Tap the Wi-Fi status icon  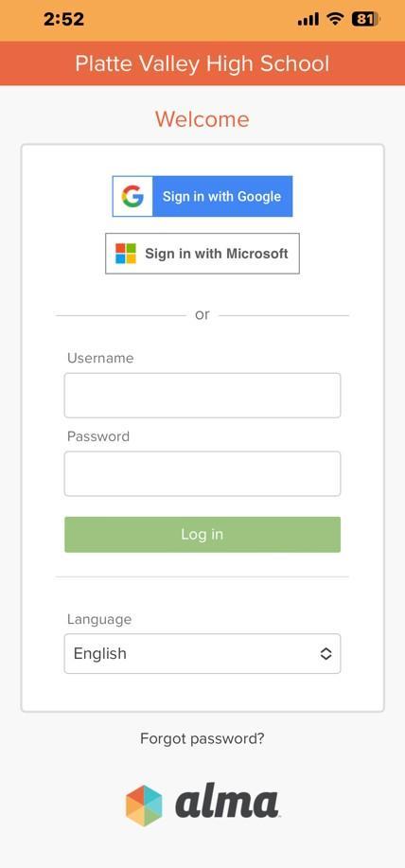tap(335, 19)
